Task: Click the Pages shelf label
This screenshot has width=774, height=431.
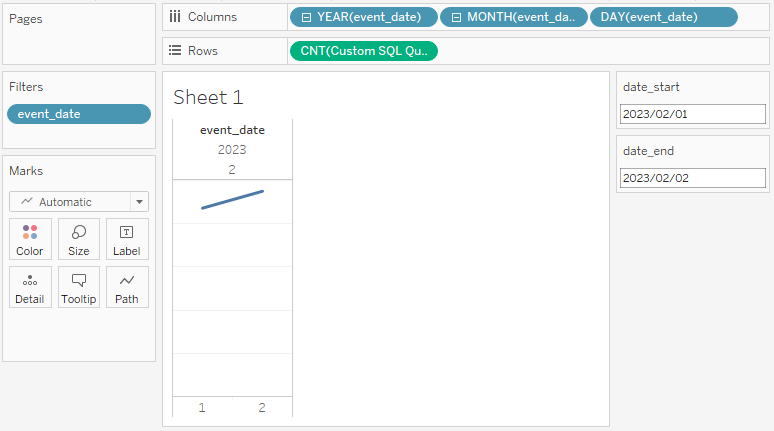Action: coord(26,19)
